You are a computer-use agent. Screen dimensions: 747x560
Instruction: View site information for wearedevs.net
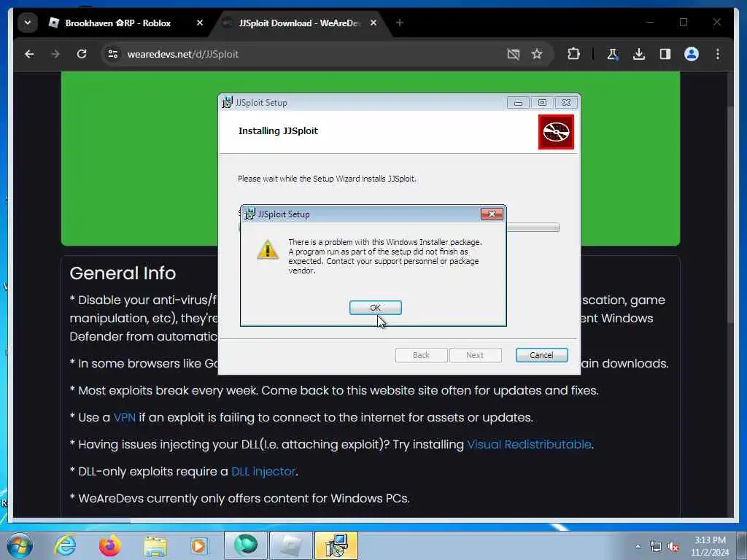[x=113, y=54]
